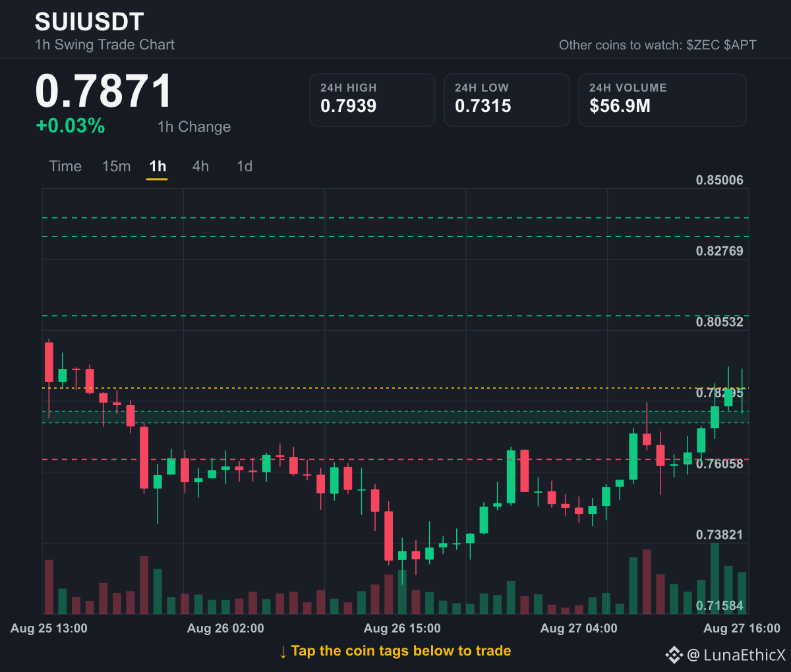Viewport: 791px width, 672px height.
Task: Click the 24H VOLUME card $56.9M
Action: click(662, 99)
